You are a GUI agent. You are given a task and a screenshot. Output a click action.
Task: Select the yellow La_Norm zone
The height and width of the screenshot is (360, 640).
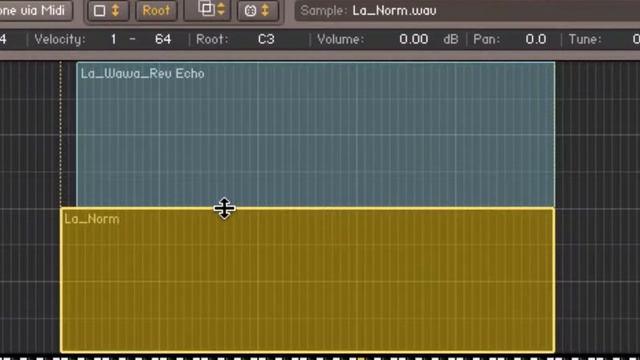tap(307, 280)
